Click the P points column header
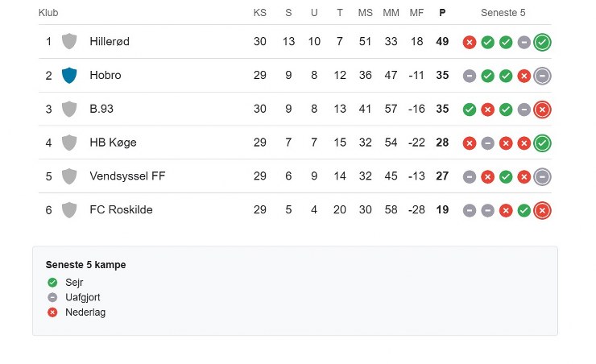The height and width of the screenshot is (364, 596). [x=442, y=13]
